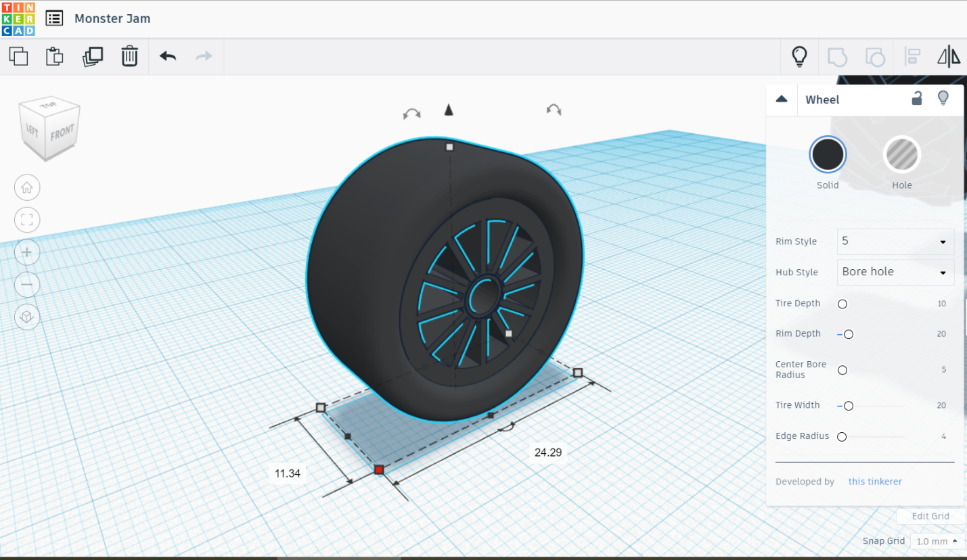Click the Edge Radius slider handle
The height and width of the screenshot is (560, 967).
(842, 437)
